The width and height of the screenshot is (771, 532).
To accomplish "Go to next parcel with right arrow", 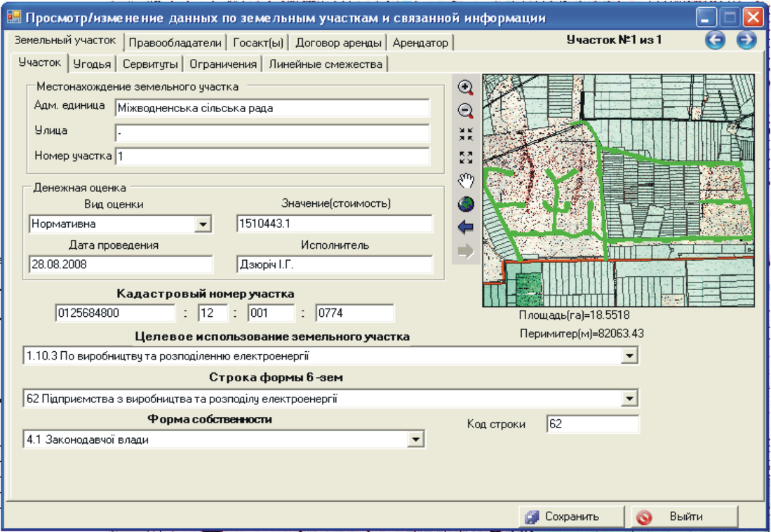I will click(x=746, y=40).
